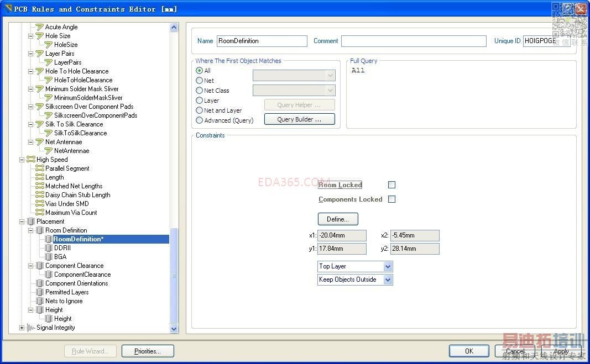
Task: Expand the Signal Integrity tree node
Action: (22, 328)
